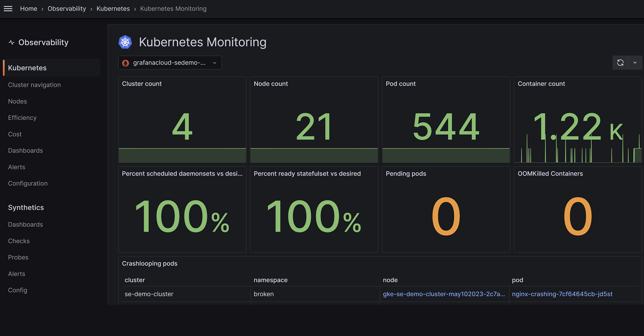This screenshot has width=644, height=336.
Task: Click the Prometheus flame icon in datasource picker
Action: (125, 62)
